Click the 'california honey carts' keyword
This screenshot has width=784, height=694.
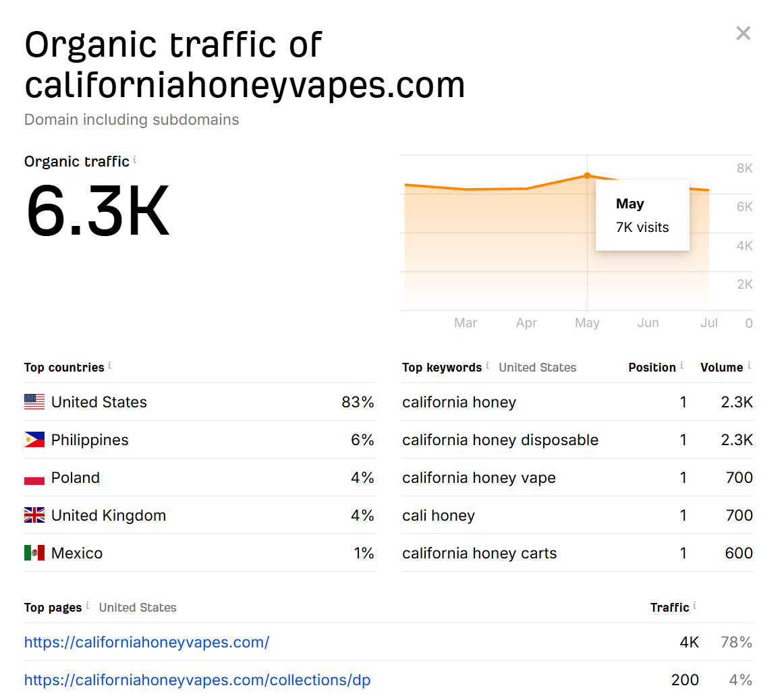479,553
